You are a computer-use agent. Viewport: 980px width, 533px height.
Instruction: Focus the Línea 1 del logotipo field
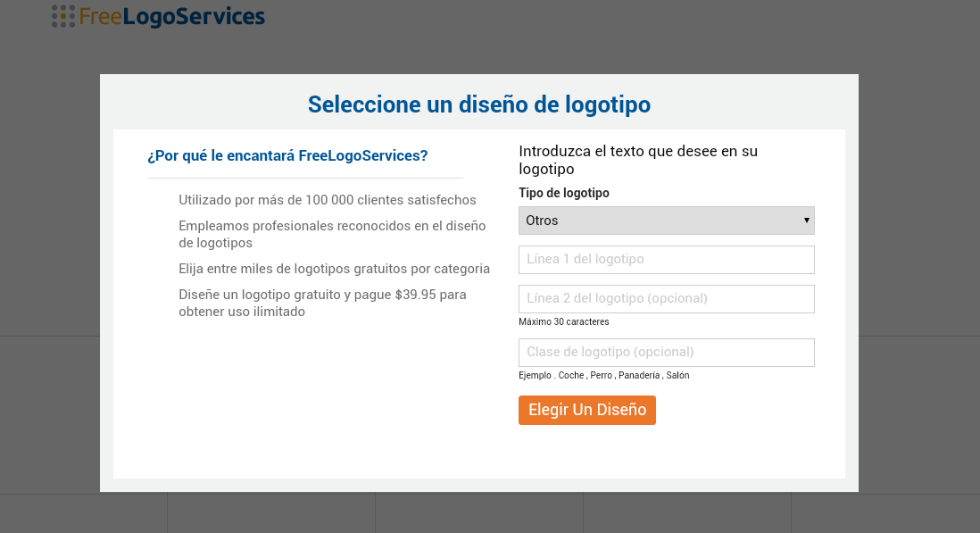point(666,259)
